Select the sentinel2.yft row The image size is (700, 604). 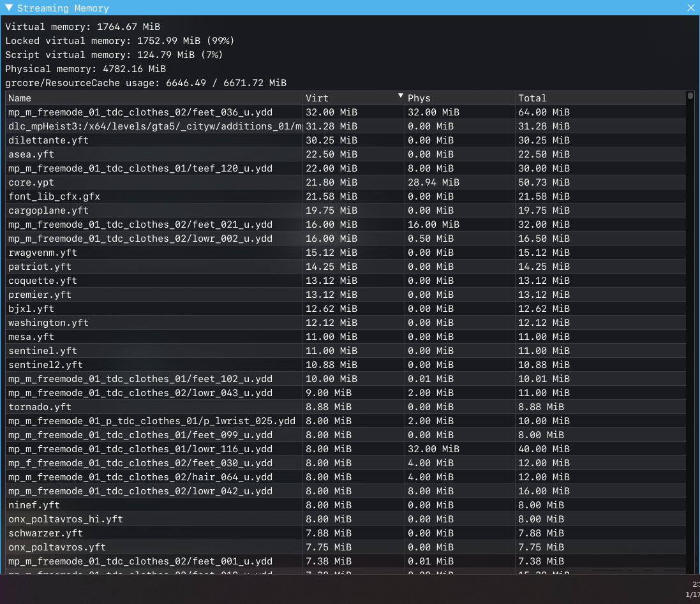[x=346, y=365]
